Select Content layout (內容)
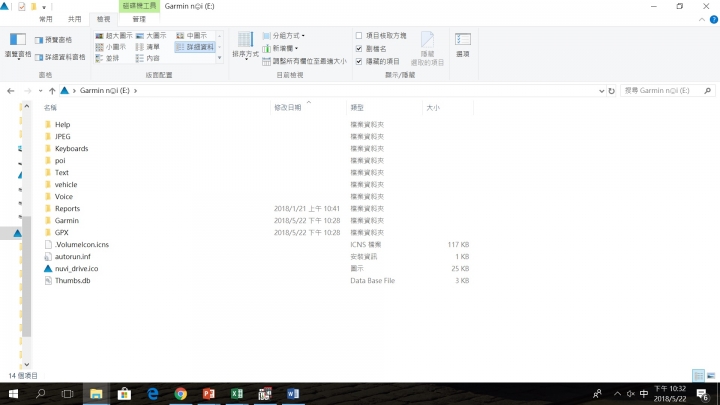Screen dimensions: 720x405 [x=148, y=58]
